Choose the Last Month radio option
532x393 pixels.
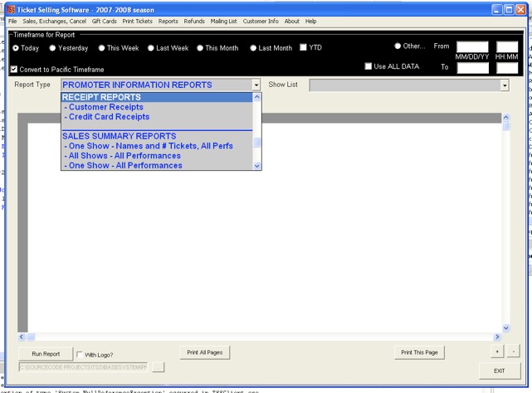click(x=251, y=48)
